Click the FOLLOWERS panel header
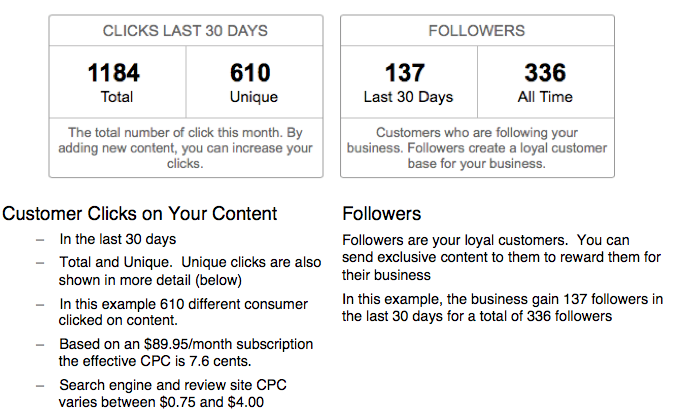This screenshot has width=680, height=419. 477,31
